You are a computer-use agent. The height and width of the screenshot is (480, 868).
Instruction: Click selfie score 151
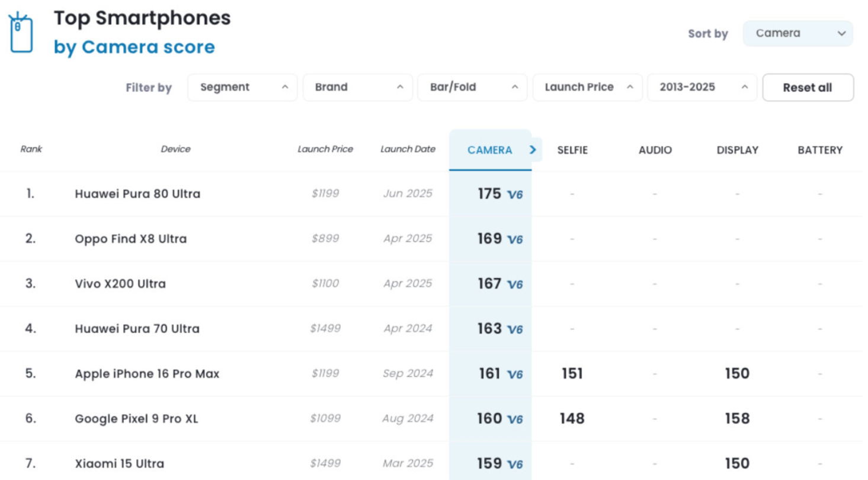pyautogui.click(x=572, y=374)
